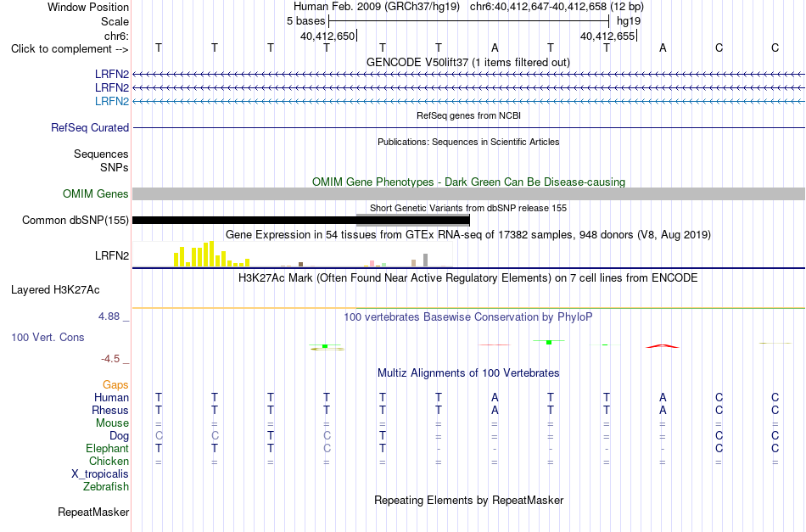The height and width of the screenshot is (532, 806).
Task: Click the yellow GTEx expression bar chart
Action: (212, 254)
